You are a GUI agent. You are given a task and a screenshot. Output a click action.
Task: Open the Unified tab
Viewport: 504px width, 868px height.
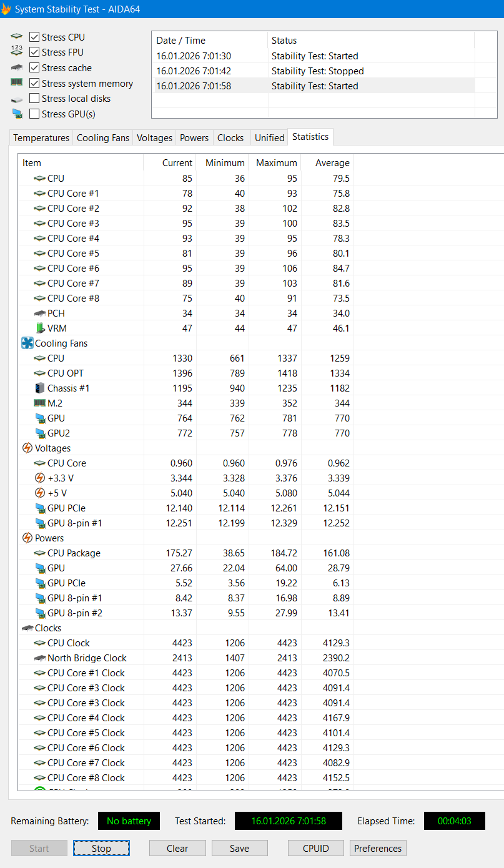269,138
